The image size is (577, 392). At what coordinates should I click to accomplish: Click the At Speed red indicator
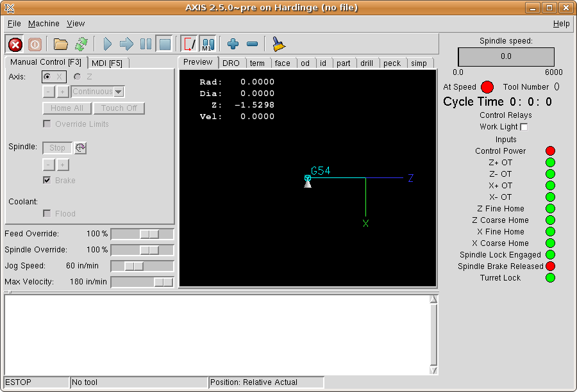click(x=487, y=87)
